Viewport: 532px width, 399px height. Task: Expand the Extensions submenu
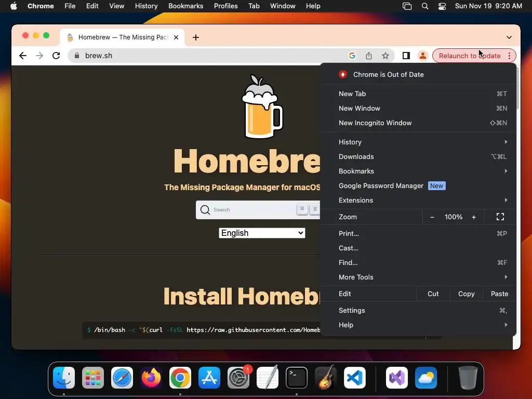pyautogui.click(x=418, y=201)
